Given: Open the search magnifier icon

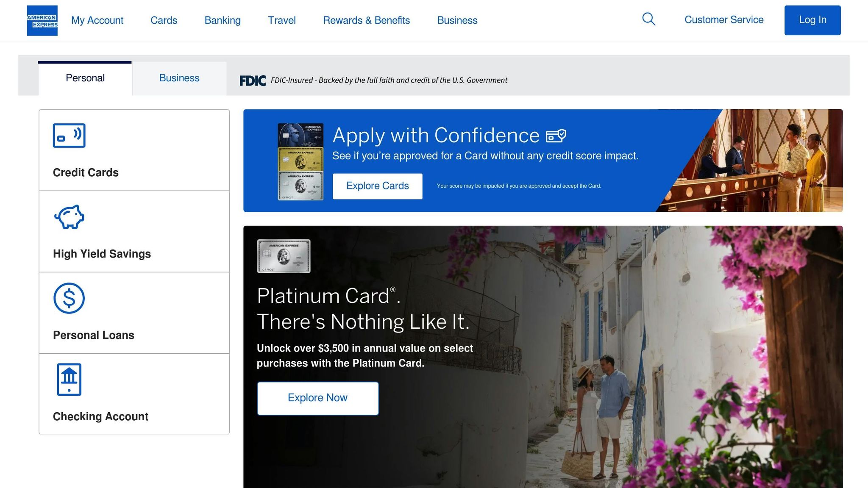Looking at the screenshot, I should point(648,19).
